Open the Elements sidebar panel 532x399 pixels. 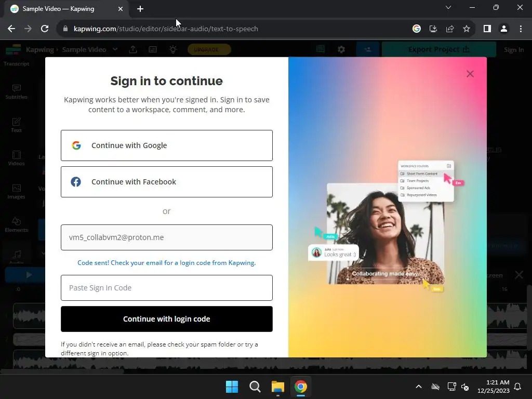coord(16,225)
